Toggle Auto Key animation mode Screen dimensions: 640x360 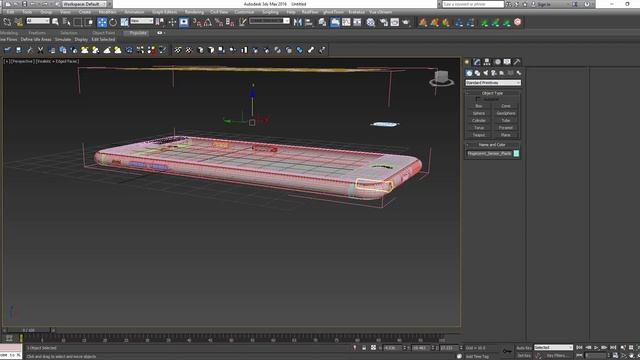point(524,348)
